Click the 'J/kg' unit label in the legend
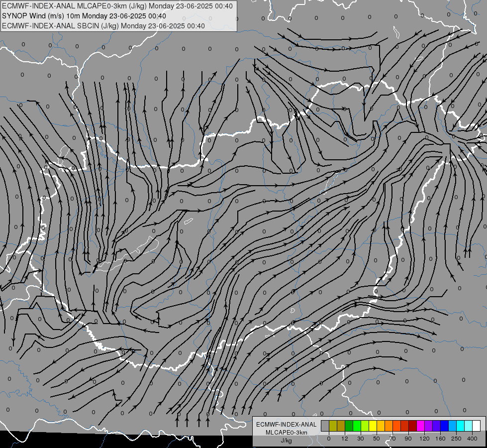The width and height of the screenshot is (487, 448). [x=287, y=441]
